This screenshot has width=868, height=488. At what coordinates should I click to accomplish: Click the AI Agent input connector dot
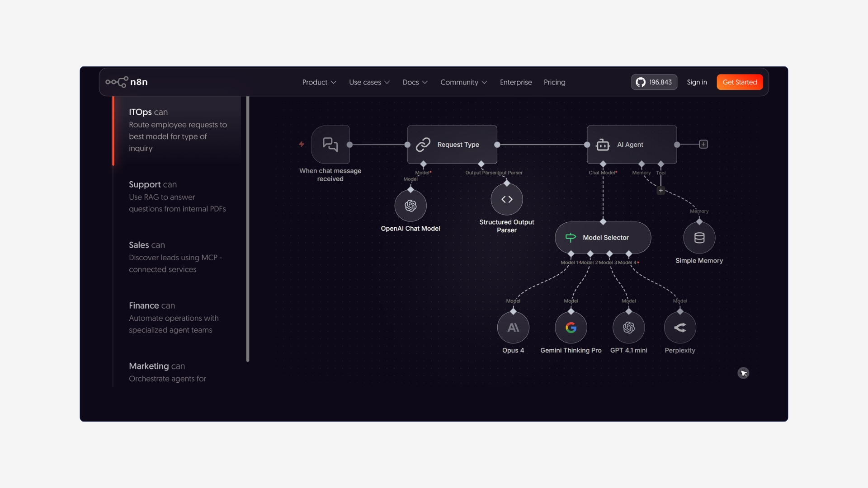coord(587,145)
